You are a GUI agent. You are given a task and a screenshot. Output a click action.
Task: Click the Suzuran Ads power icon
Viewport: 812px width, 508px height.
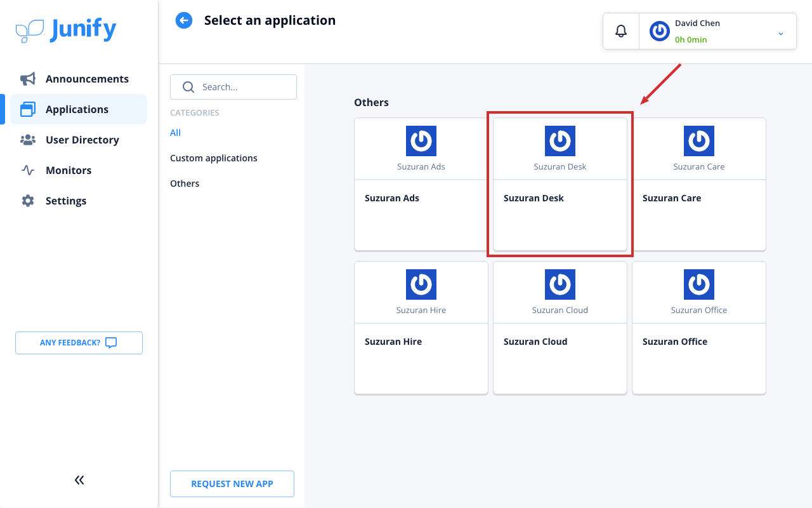click(421, 141)
